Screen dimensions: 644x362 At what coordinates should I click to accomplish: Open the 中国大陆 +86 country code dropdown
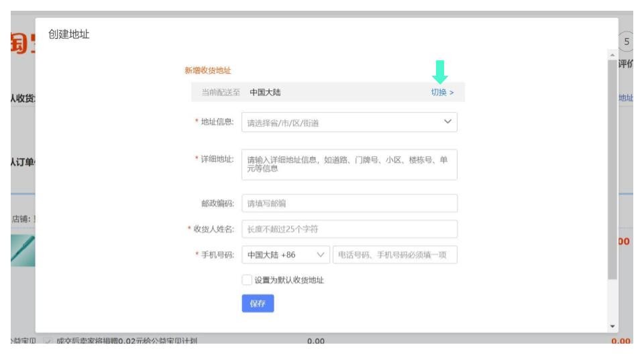285,255
